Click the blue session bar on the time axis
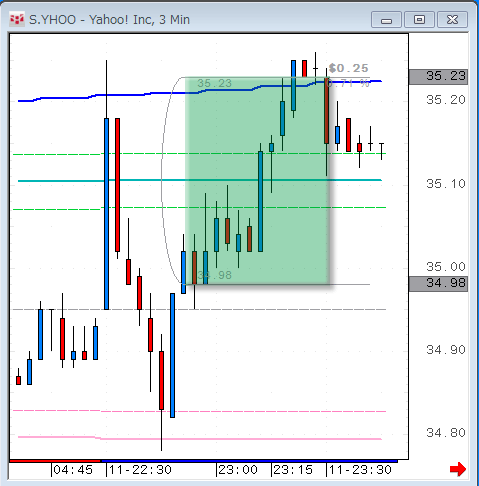This screenshot has width=479, height=486. coord(249,461)
